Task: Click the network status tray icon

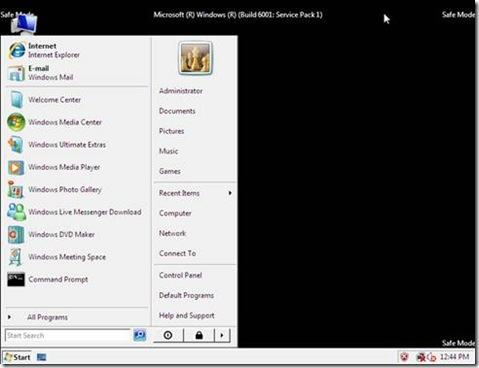Action: (x=421, y=357)
